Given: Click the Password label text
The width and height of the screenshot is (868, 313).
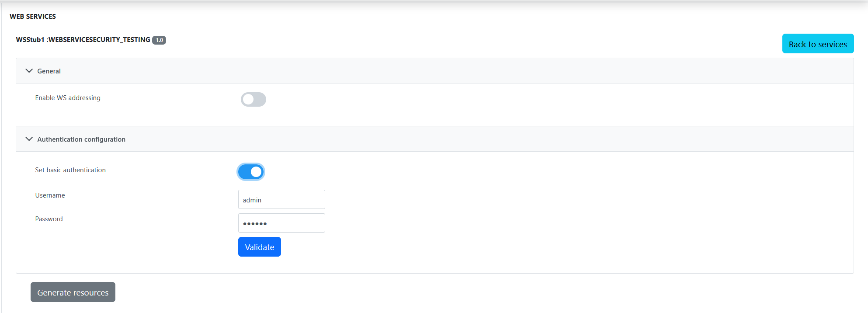Looking at the screenshot, I should coord(49,219).
